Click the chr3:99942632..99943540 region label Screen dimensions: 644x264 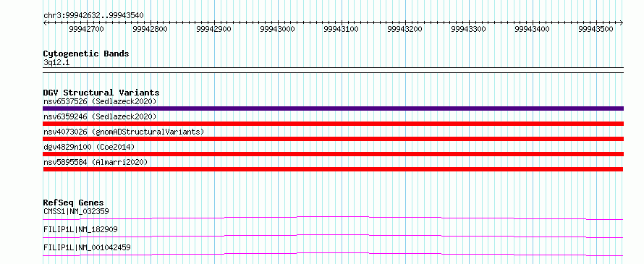click(x=93, y=16)
